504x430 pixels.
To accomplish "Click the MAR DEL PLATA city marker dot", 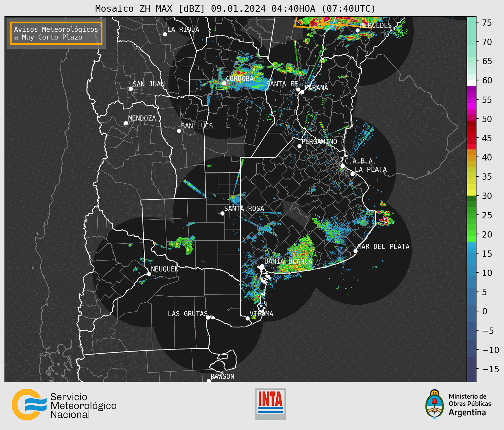I will click(x=355, y=251).
